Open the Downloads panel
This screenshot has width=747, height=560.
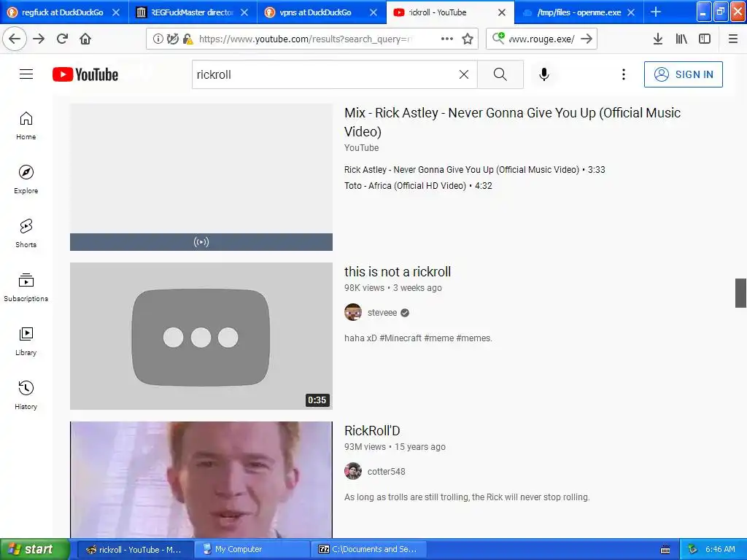(657, 39)
